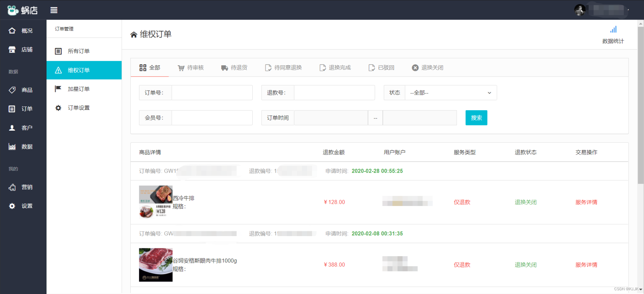Viewport: 644px width, 294px height.
Task: Click the 会员号 input field
Action: [x=212, y=118]
